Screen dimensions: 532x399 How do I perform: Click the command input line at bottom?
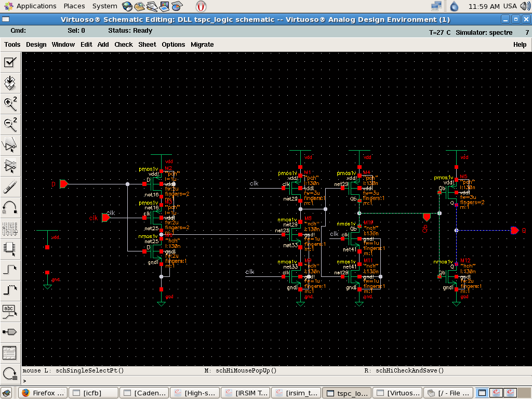point(276,381)
